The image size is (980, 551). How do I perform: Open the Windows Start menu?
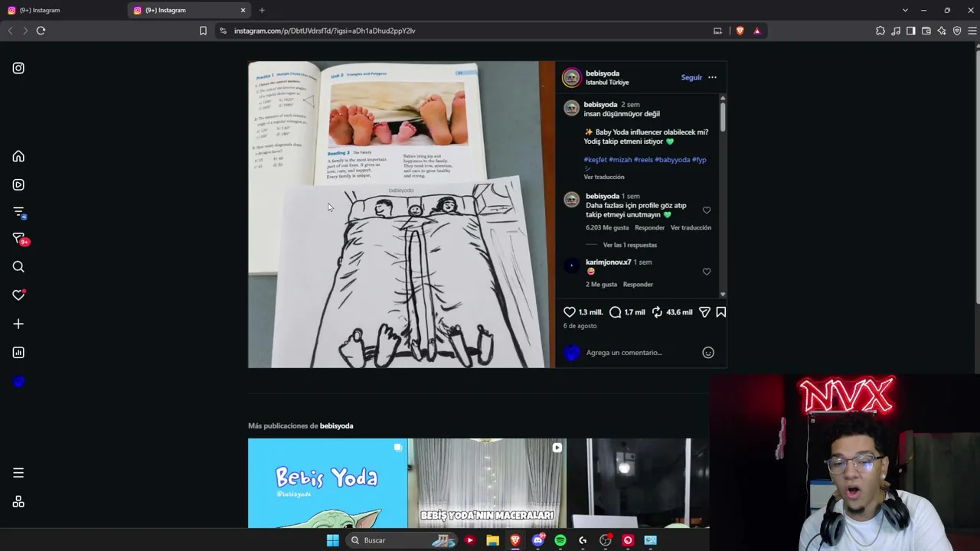[x=333, y=540]
